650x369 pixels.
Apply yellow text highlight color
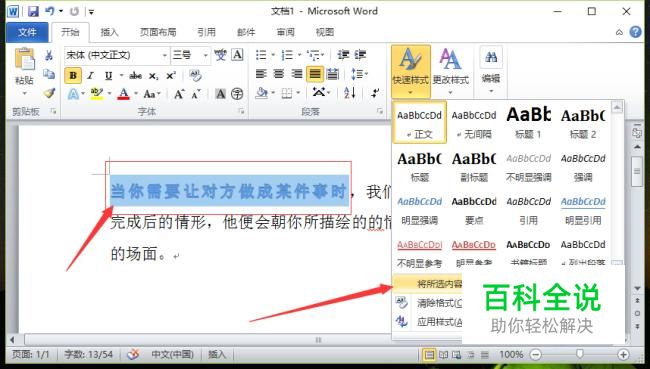point(97,94)
